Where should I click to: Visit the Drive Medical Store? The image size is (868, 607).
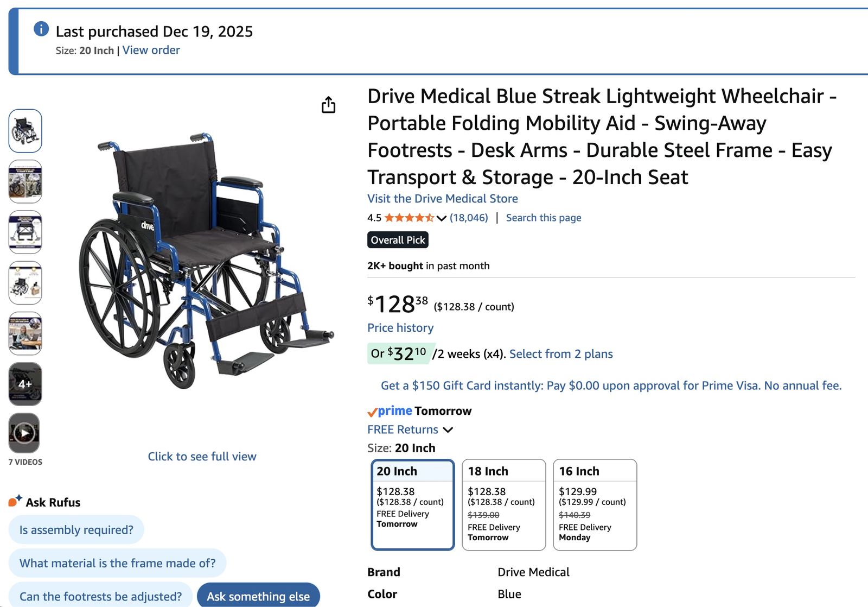[x=442, y=199]
